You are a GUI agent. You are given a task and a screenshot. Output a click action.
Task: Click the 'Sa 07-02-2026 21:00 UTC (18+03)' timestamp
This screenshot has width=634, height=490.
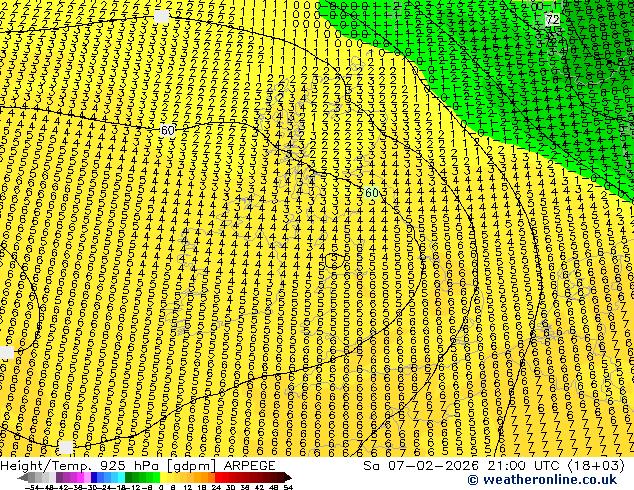(494, 466)
